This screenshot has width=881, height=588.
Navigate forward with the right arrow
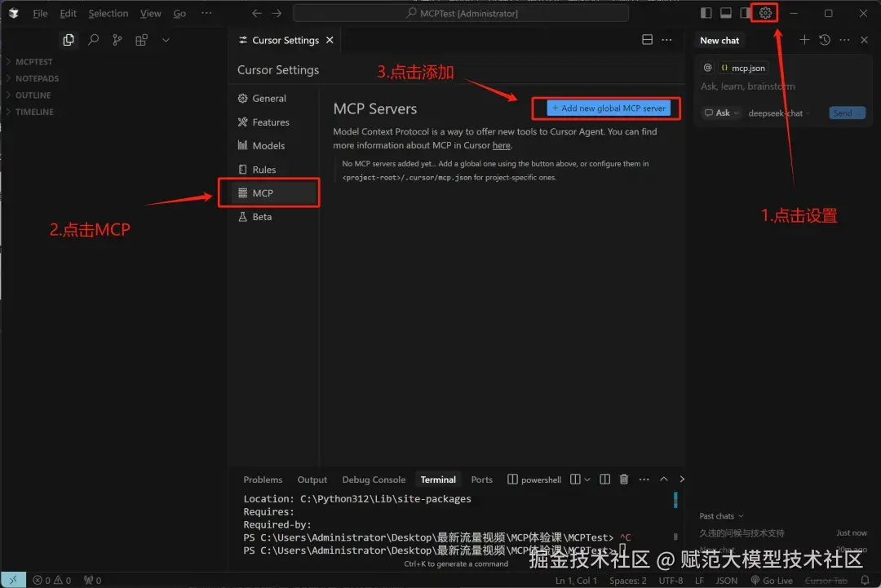point(277,13)
